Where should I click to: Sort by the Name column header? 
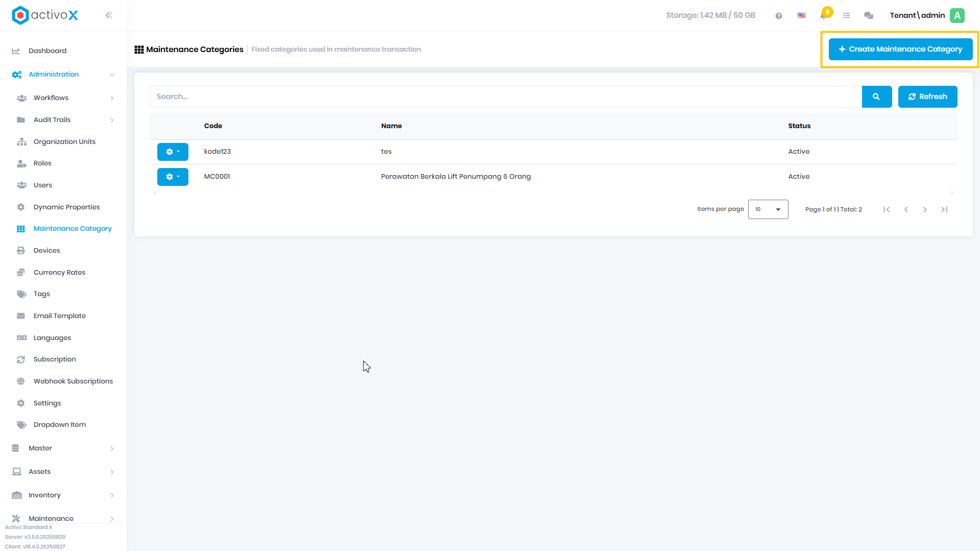coord(391,126)
